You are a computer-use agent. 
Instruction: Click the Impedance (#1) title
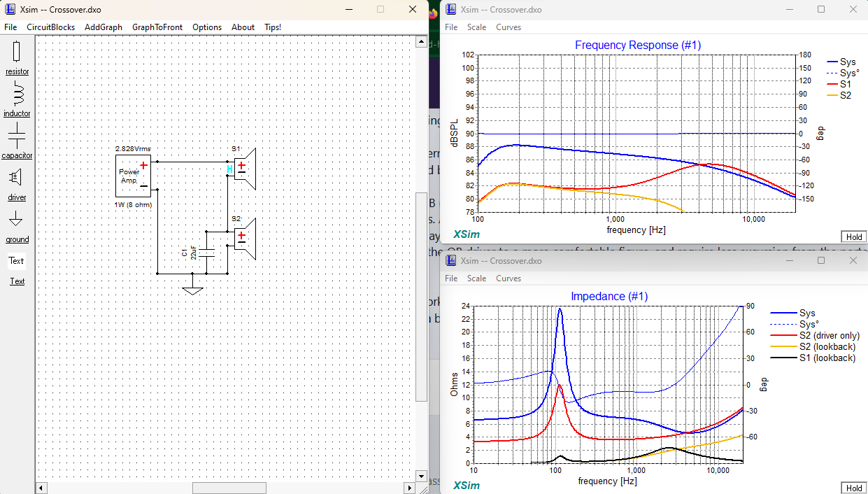[609, 297]
